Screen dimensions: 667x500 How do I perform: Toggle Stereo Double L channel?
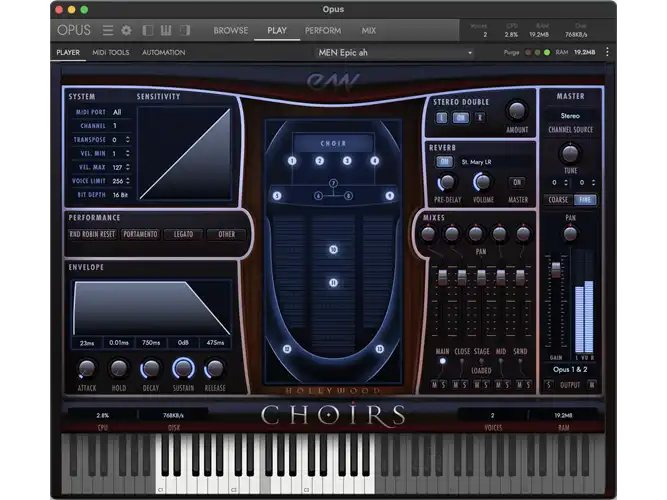pyautogui.click(x=442, y=118)
